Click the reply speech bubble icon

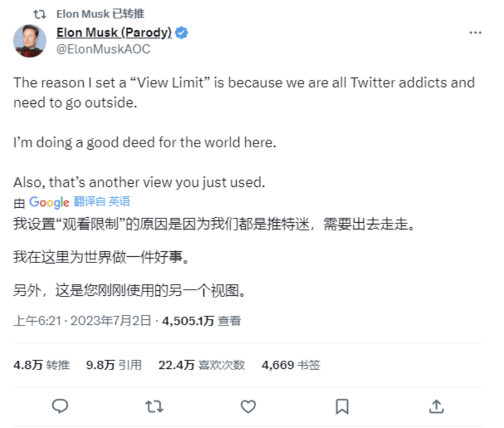[60, 406]
